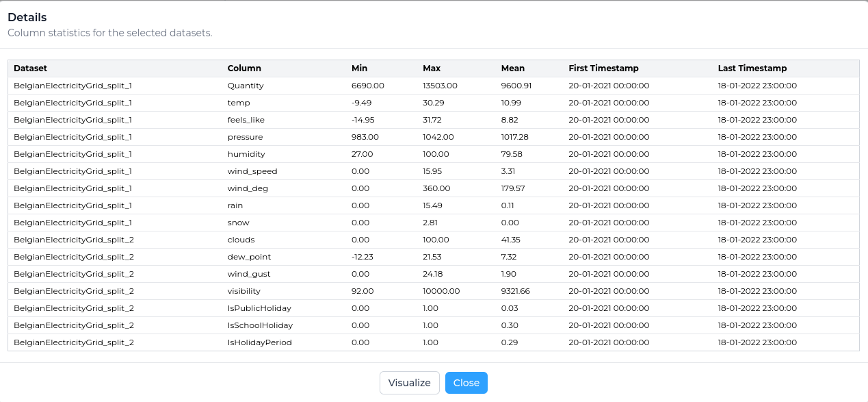Screen dimensions: 868x402
Task: Click the wind_gust mean value 1.90
Action: coord(510,274)
